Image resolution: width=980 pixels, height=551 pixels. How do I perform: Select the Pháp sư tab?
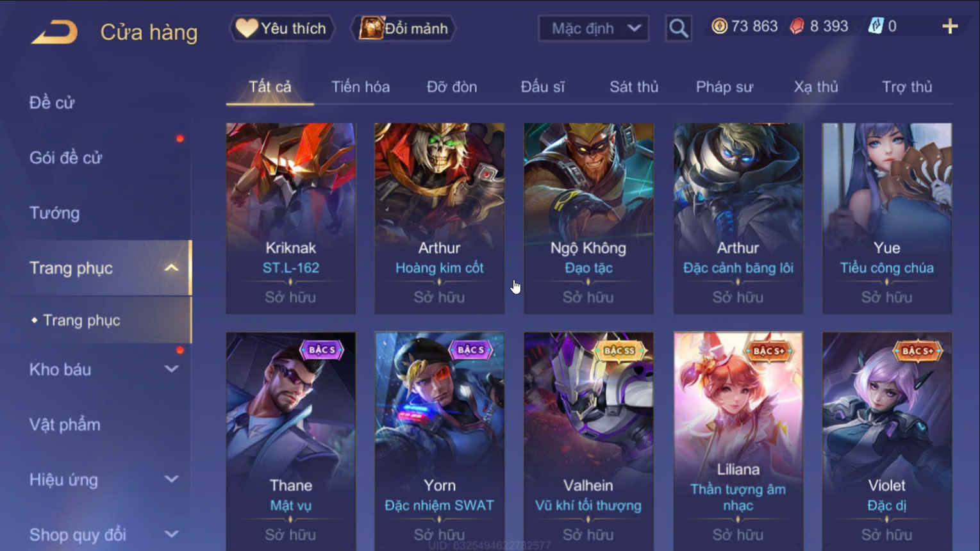(724, 86)
